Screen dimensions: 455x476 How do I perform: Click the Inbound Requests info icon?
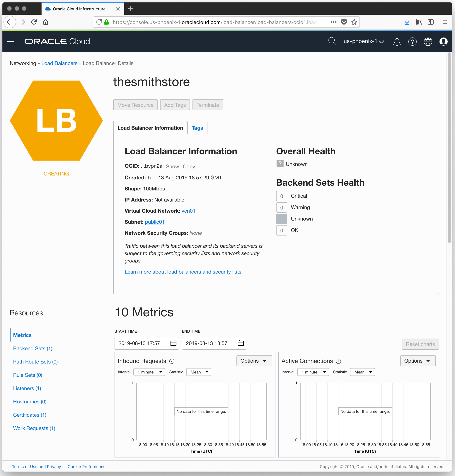[x=172, y=361]
